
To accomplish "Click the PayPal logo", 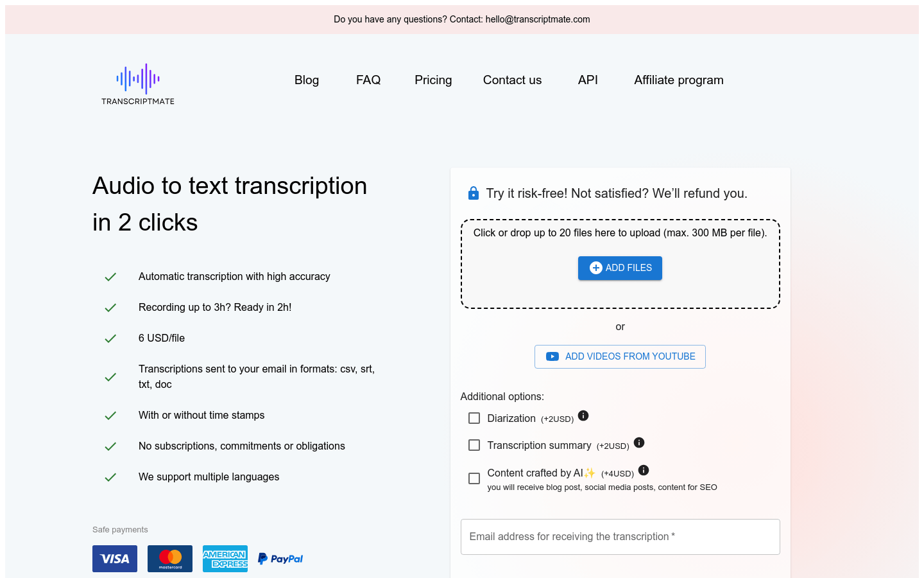I will tap(280, 559).
